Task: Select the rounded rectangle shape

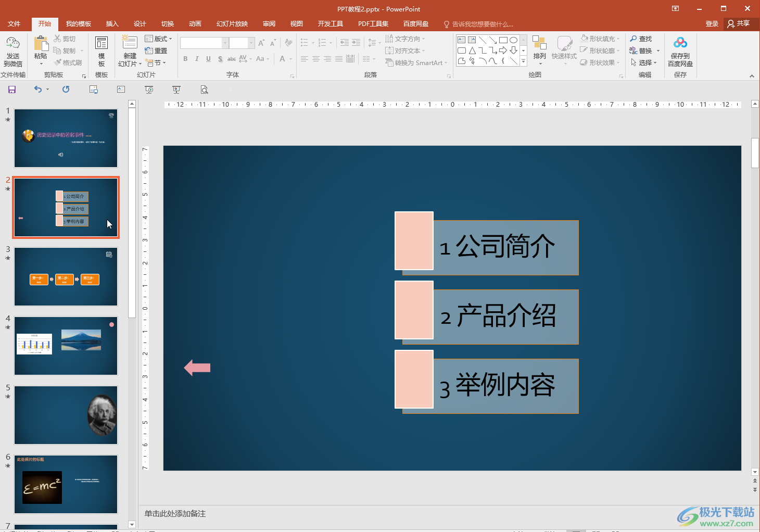Action: 461,50
